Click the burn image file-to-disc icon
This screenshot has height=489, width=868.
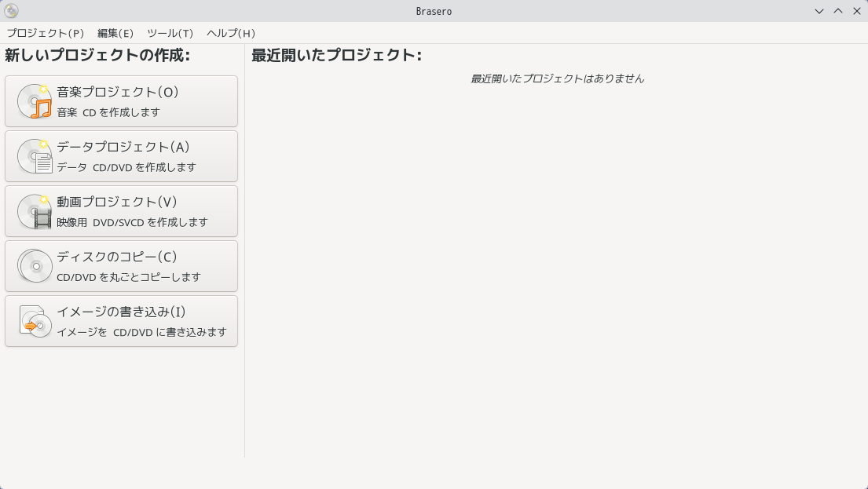click(x=35, y=321)
